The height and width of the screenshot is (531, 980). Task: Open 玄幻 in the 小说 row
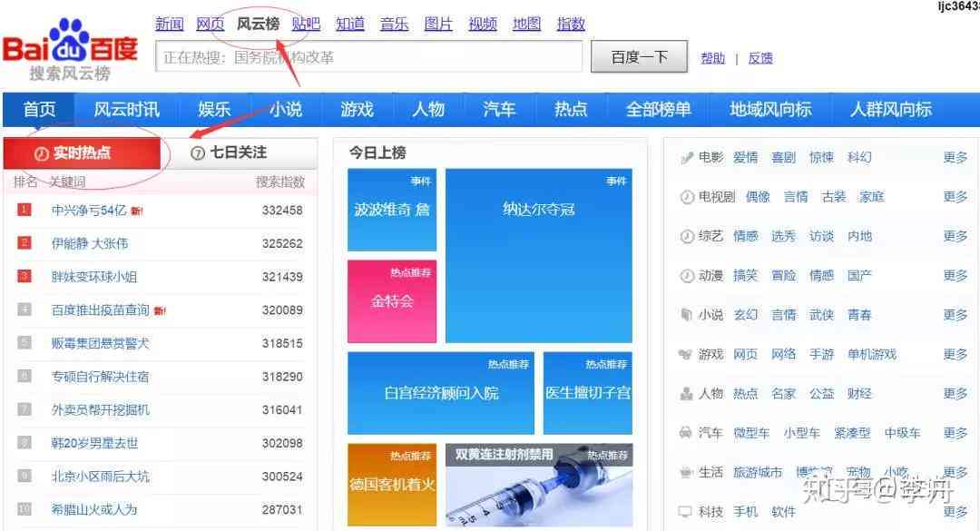(746, 315)
